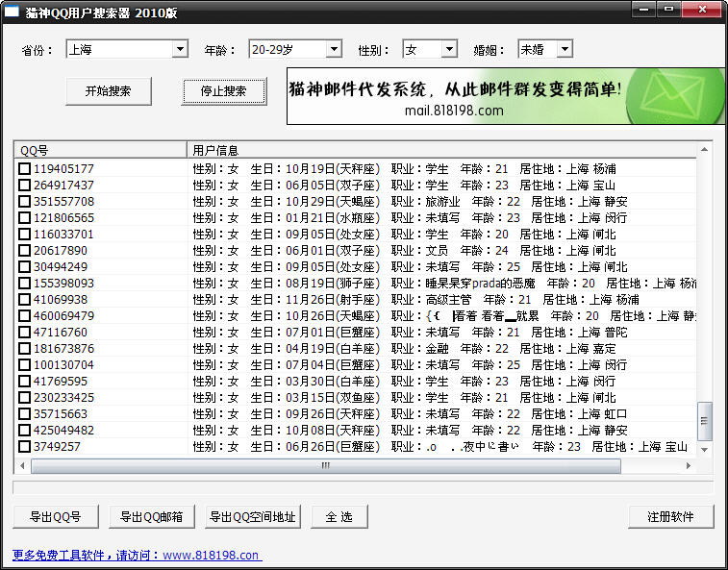Enable checkbox for 155398093

pyautogui.click(x=25, y=284)
